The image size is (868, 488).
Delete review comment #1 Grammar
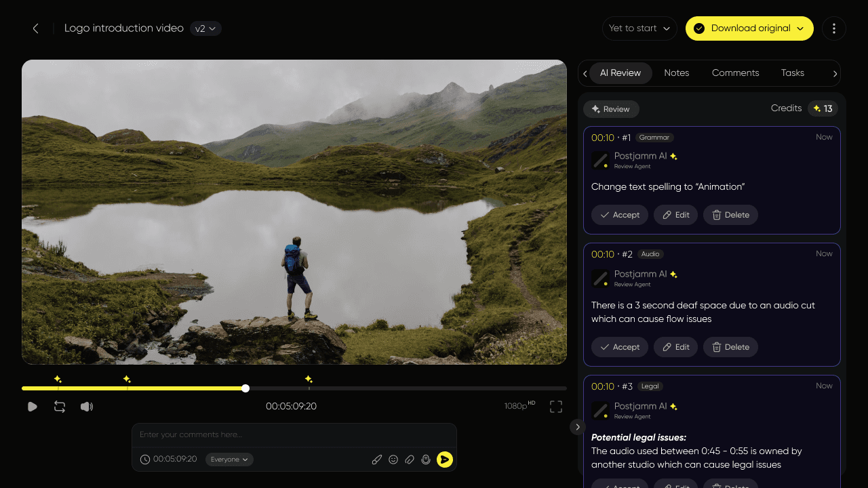[x=730, y=215]
